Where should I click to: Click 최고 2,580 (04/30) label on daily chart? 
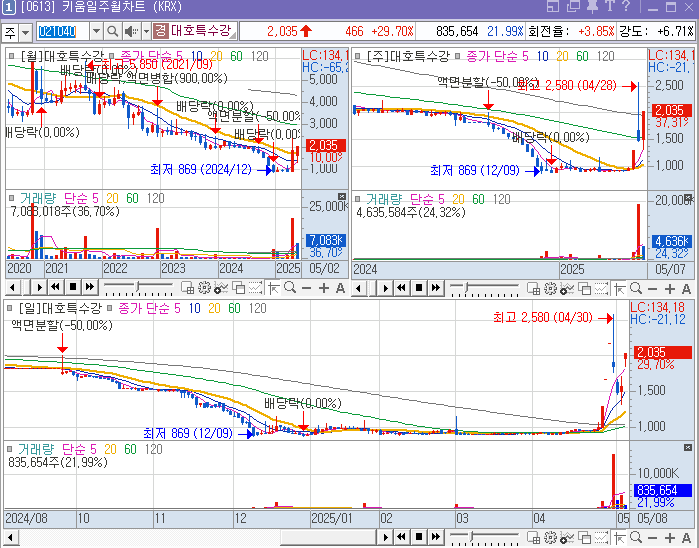543,317
